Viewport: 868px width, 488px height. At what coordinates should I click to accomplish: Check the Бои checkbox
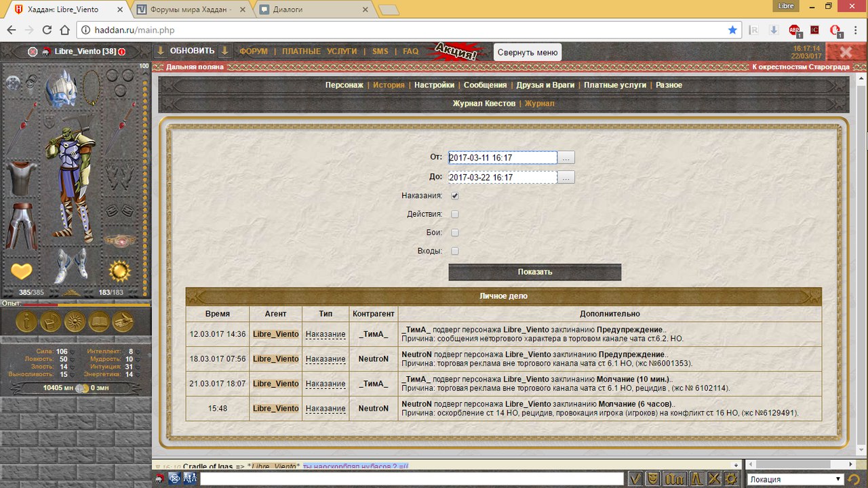click(x=455, y=232)
